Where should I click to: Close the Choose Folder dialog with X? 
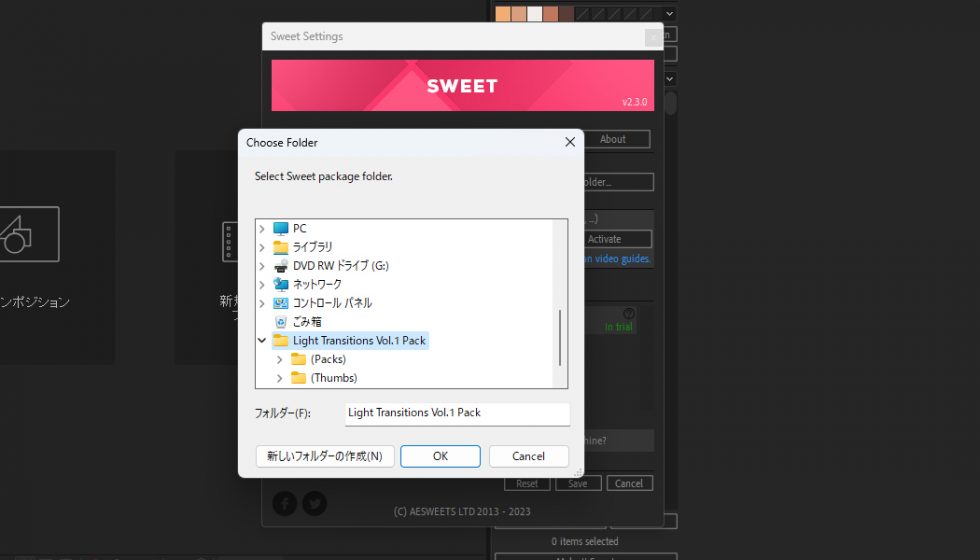[x=569, y=142]
